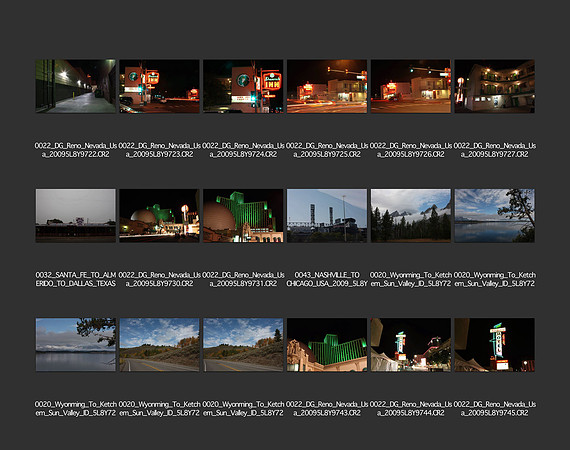Viewport: 570px width, 450px height.
Task: Click the filename ending 5L8Y9743.CR2
Action: [327, 409]
